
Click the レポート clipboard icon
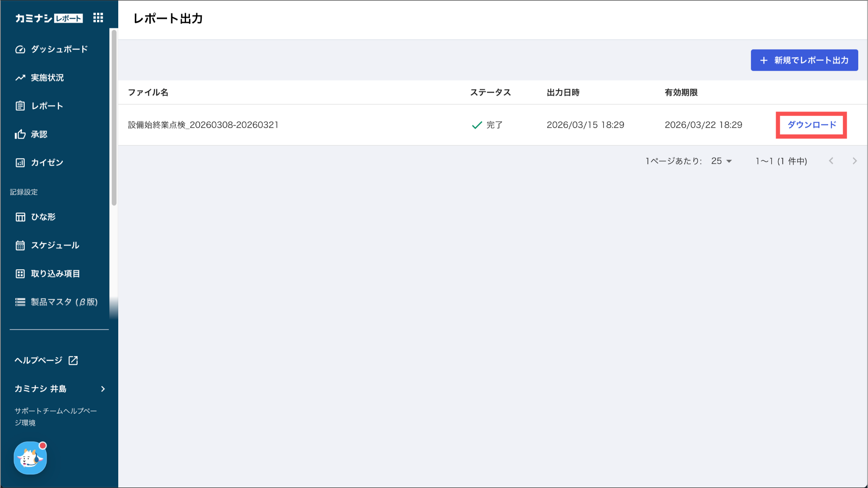point(20,106)
